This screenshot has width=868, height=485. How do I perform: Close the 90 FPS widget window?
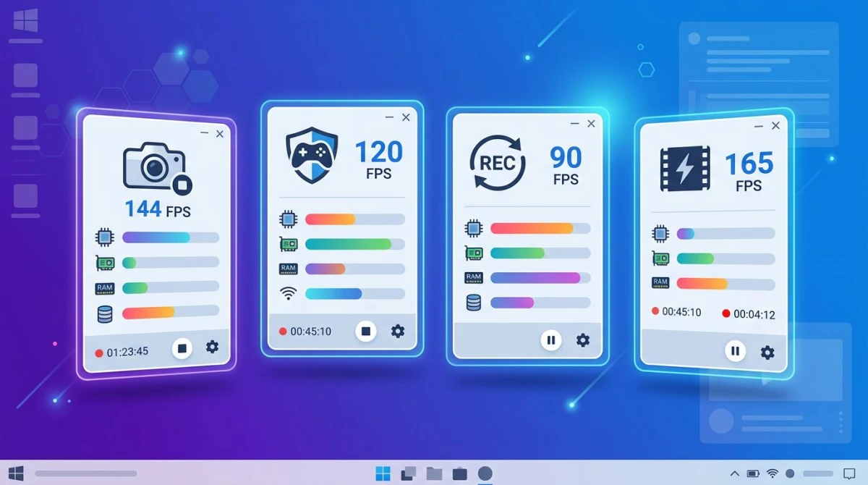coord(591,124)
